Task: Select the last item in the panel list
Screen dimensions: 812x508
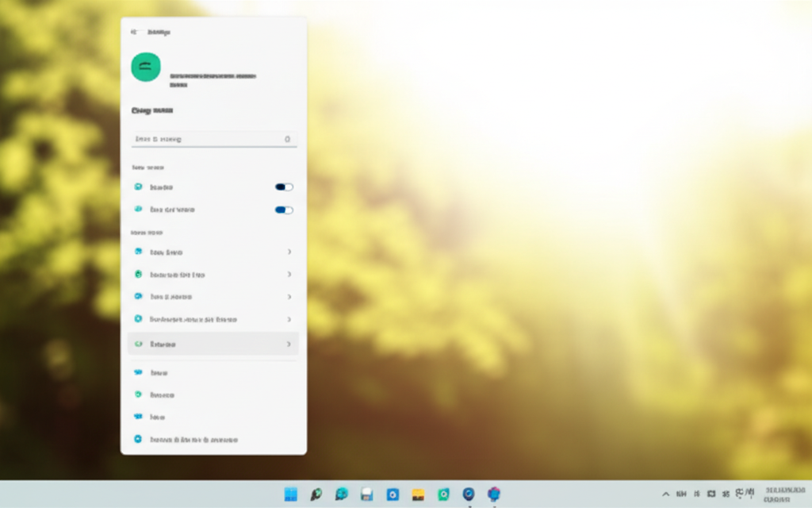Action: point(193,439)
